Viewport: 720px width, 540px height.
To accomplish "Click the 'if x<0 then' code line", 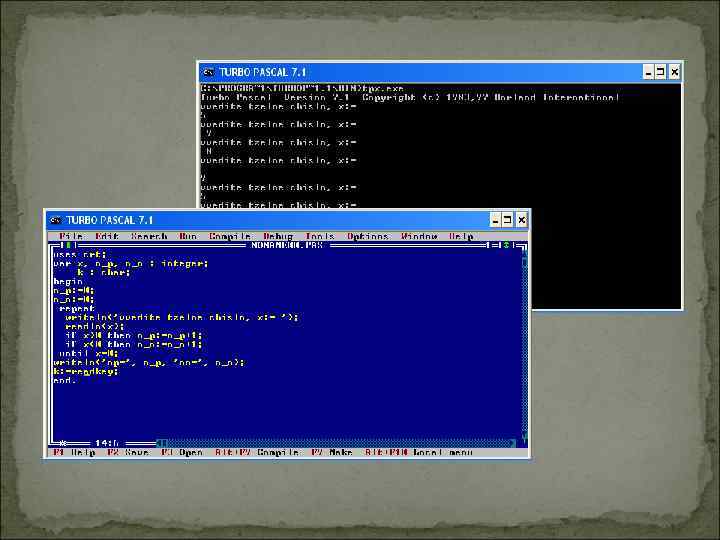I will point(133,344).
